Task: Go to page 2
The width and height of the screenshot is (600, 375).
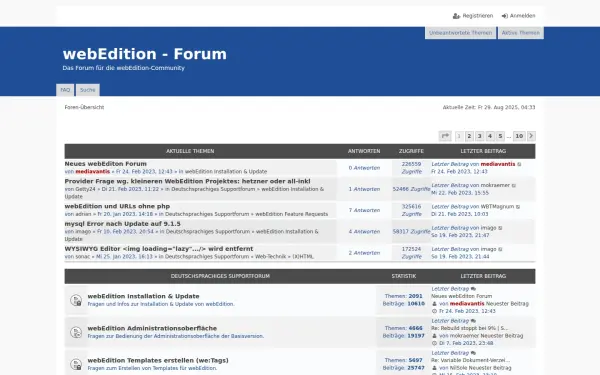Action: click(x=470, y=136)
